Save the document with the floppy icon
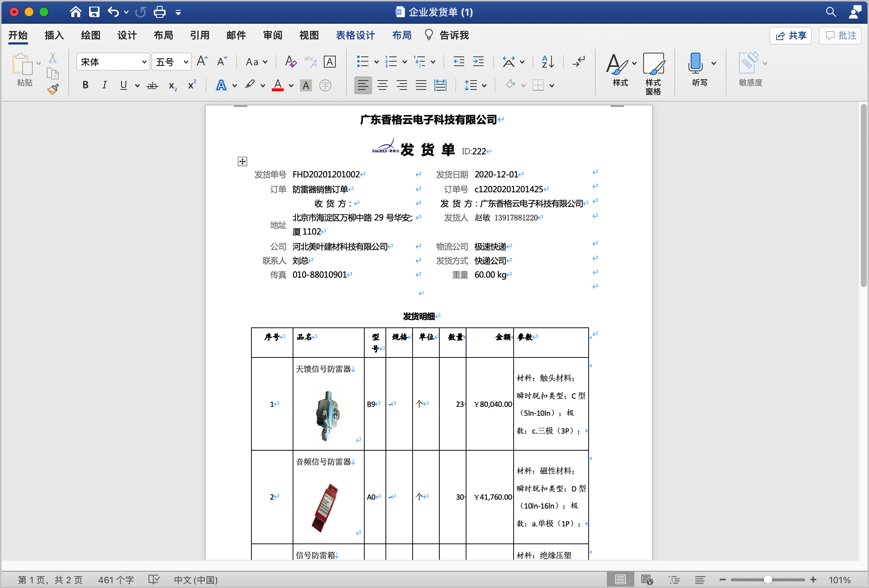Image resolution: width=869 pixels, height=588 pixels. pyautogui.click(x=94, y=12)
